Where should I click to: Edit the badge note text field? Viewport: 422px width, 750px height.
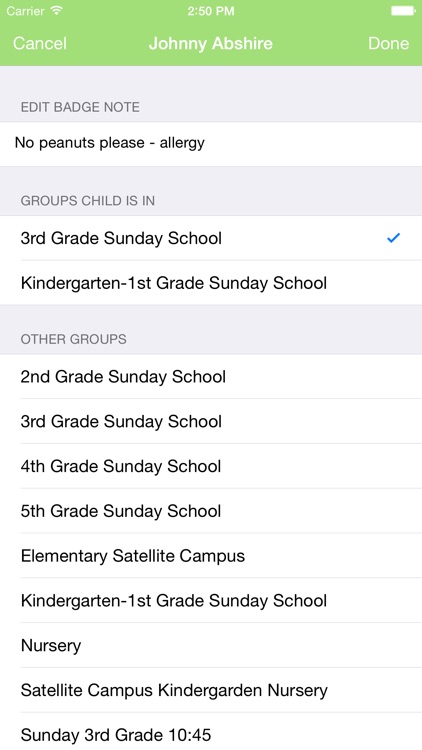coord(211,144)
